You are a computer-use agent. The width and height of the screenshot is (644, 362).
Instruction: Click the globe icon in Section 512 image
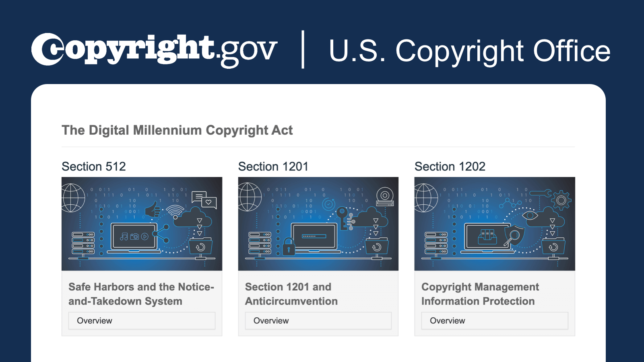[73, 197]
